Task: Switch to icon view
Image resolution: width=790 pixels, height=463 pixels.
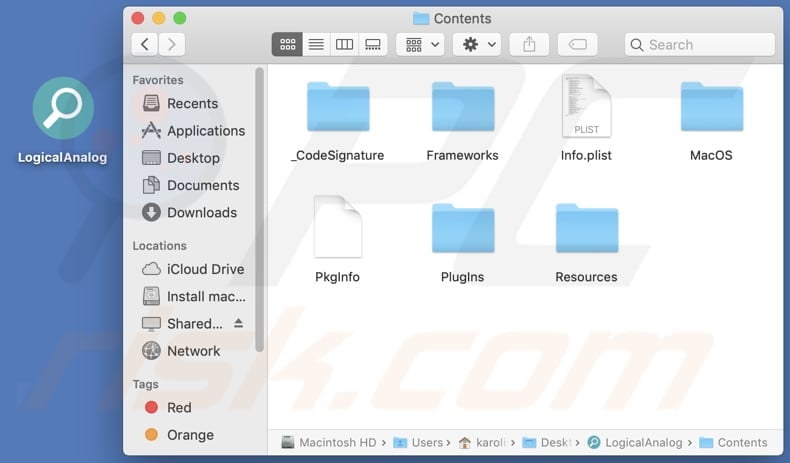Action: click(x=287, y=45)
